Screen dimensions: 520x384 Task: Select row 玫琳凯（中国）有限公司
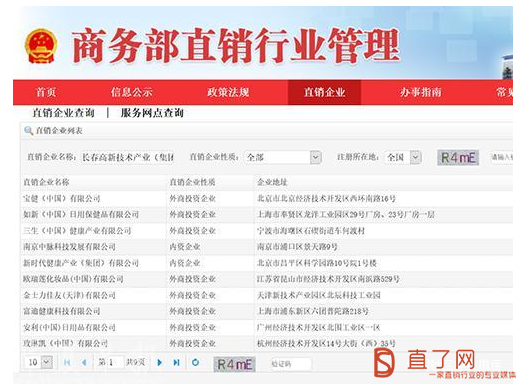[267, 343]
